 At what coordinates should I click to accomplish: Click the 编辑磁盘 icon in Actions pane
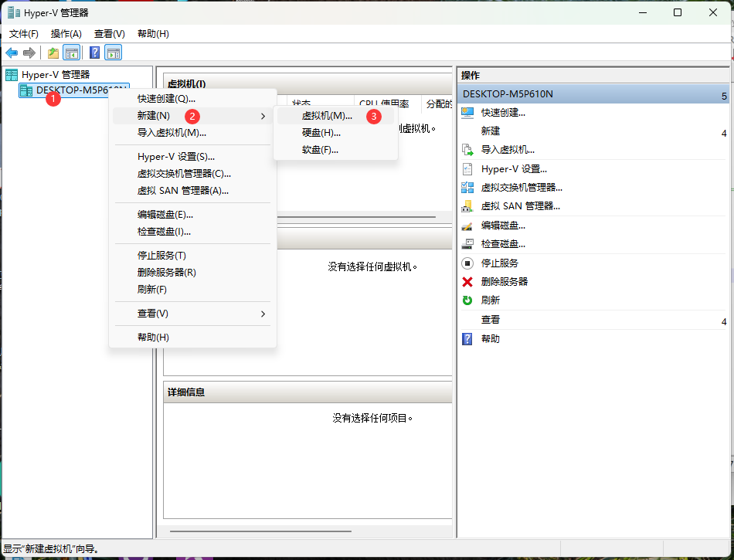click(467, 226)
